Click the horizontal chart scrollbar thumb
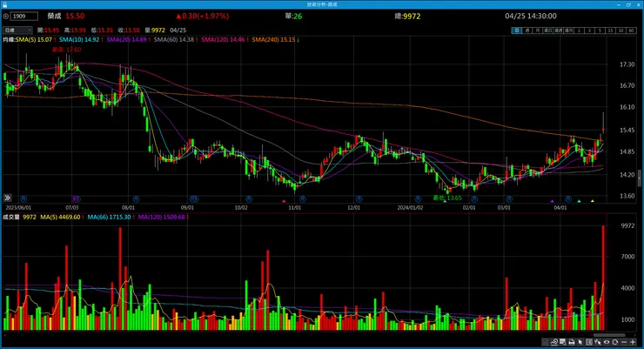 pos(609,335)
